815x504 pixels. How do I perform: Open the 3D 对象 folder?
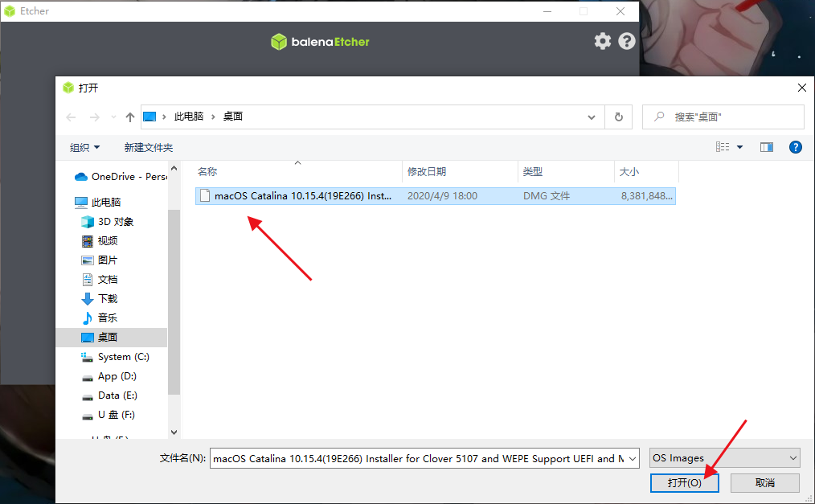pos(115,222)
